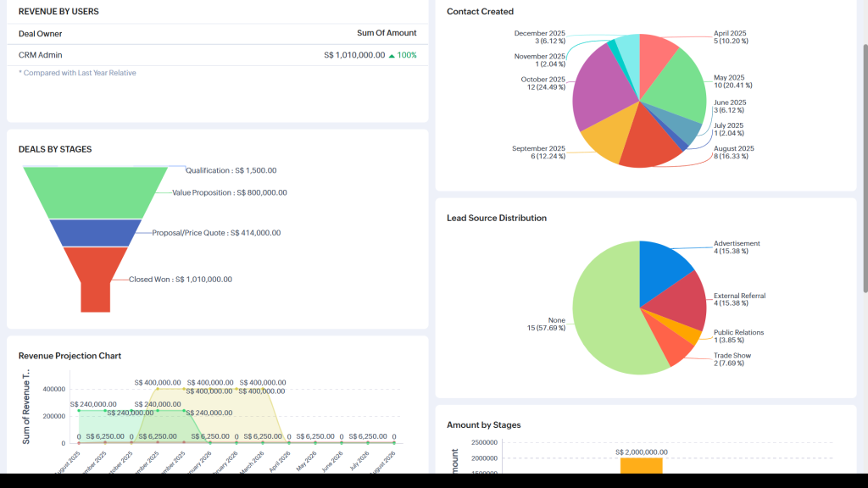Click the Qualification : S$ 1,500.00 funnel label
The height and width of the screenshot is (488, 868).
pyautogui.click(x=231, y=170)
